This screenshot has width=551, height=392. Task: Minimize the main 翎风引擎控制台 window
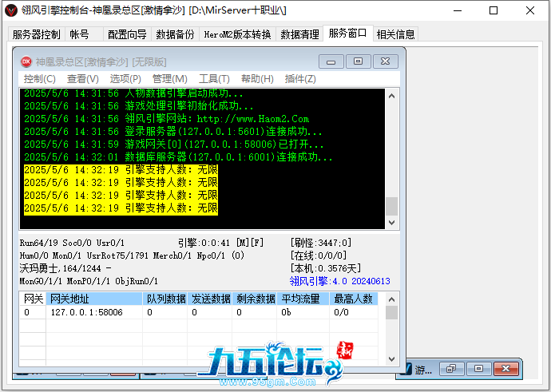click(458, 10)
